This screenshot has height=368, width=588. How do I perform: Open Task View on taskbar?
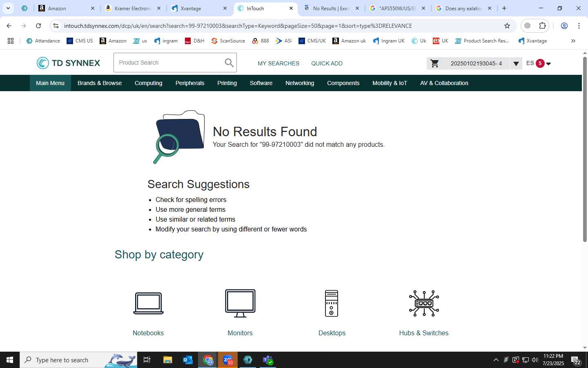point(147,360)
